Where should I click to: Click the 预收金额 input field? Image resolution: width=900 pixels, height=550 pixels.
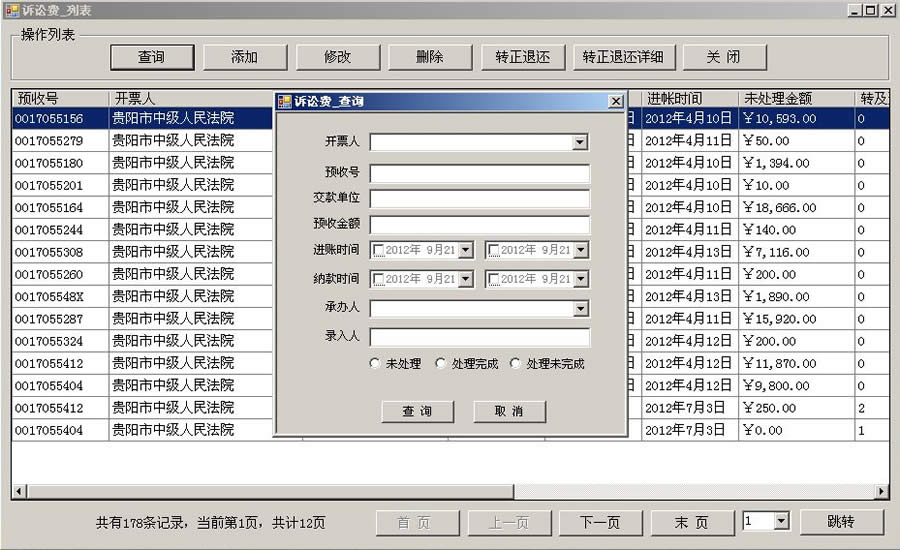pyautogui.click(x=480, y=224)
